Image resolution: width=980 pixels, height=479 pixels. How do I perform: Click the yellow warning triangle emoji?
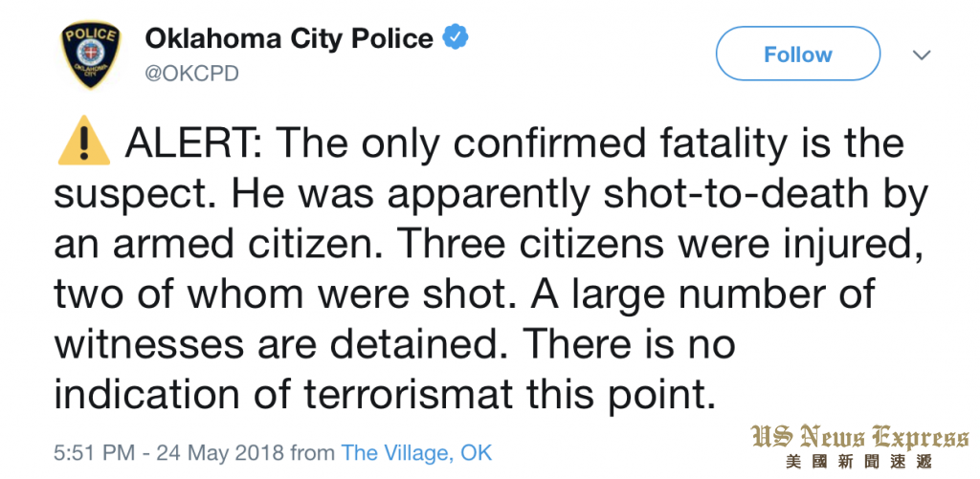84,142
